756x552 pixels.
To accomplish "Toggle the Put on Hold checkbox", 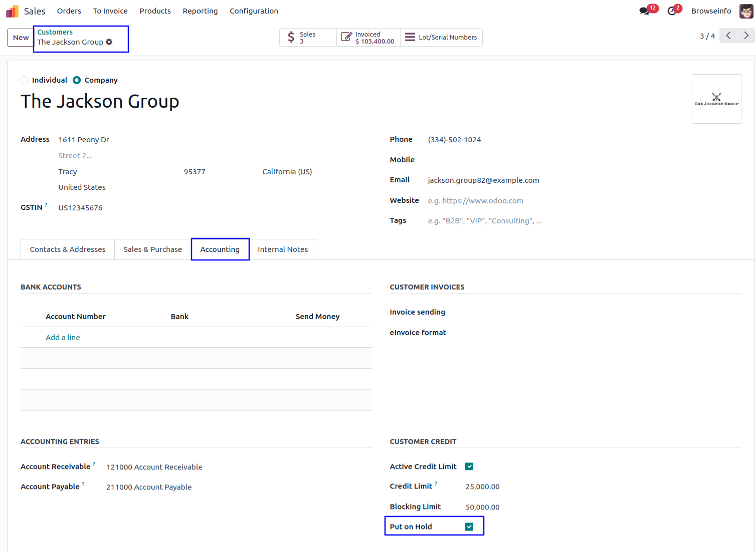I will click(x=469, y=526).
